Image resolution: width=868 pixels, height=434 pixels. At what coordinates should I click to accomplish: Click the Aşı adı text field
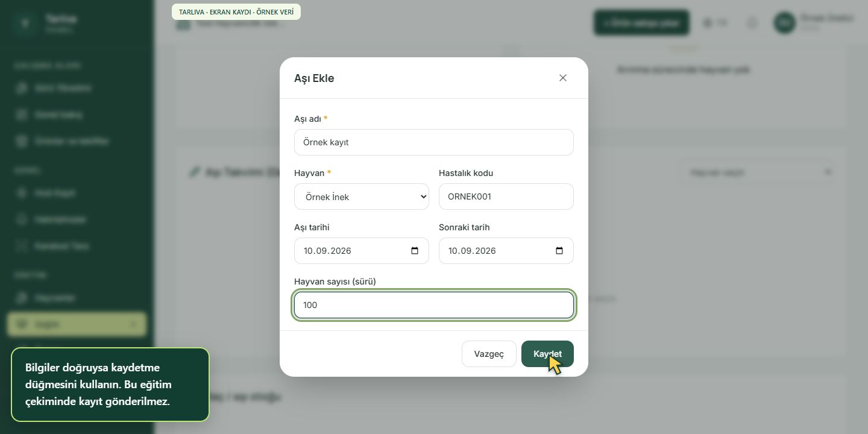pyautogui.click(x=434, y=142)
